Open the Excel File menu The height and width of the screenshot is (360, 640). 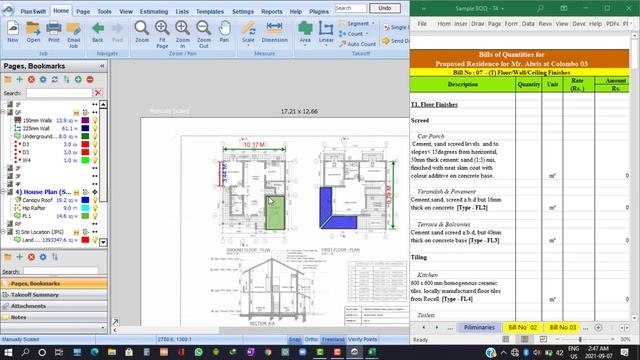pyautogui.click(x=422, y=24)
